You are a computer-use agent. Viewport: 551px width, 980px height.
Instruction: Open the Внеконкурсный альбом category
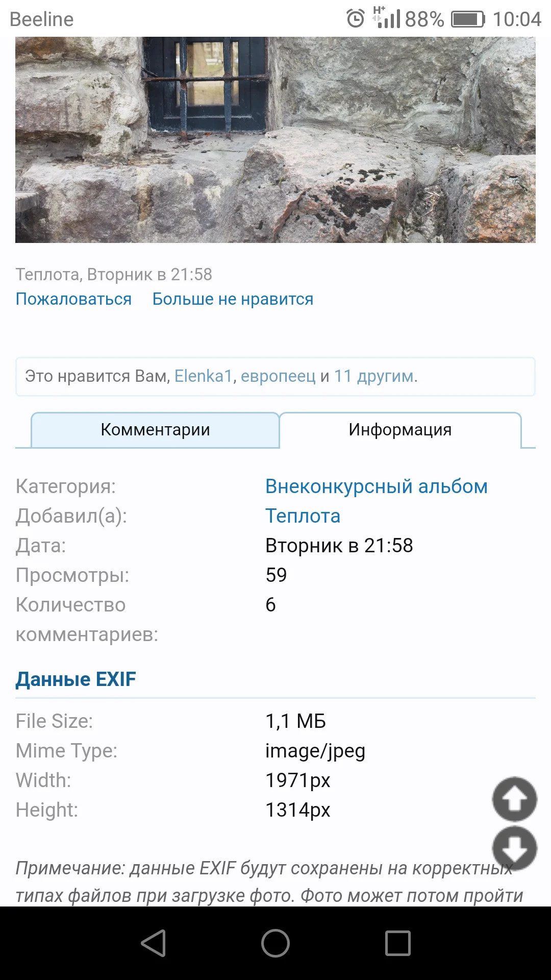375,486
